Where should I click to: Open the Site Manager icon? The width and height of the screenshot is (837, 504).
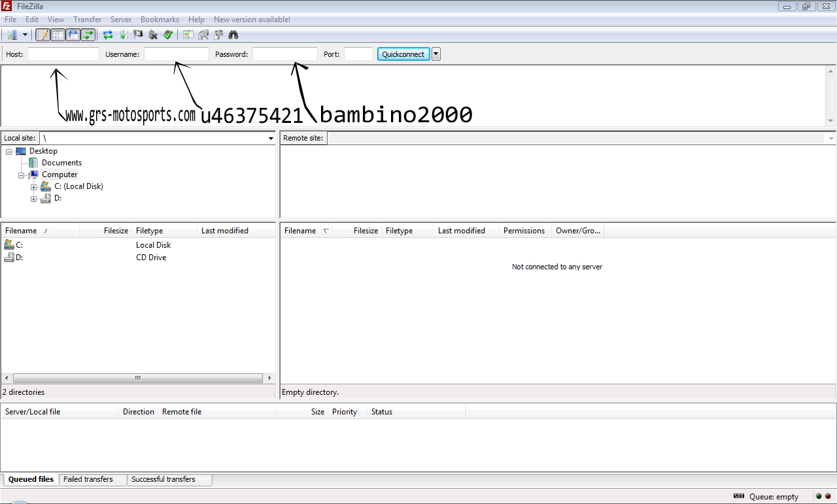pos(12,35)
